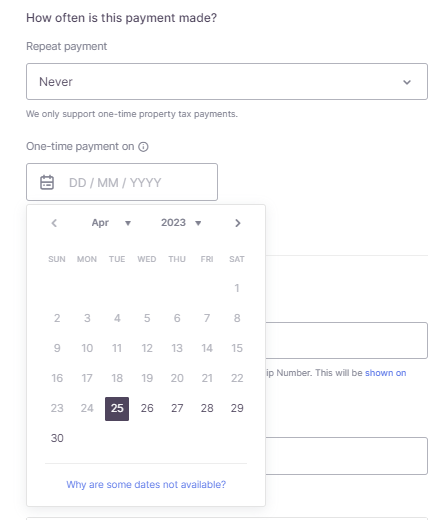Click the first text field behind calendar
Screen dimensions: 442x520
pos(347,340)
